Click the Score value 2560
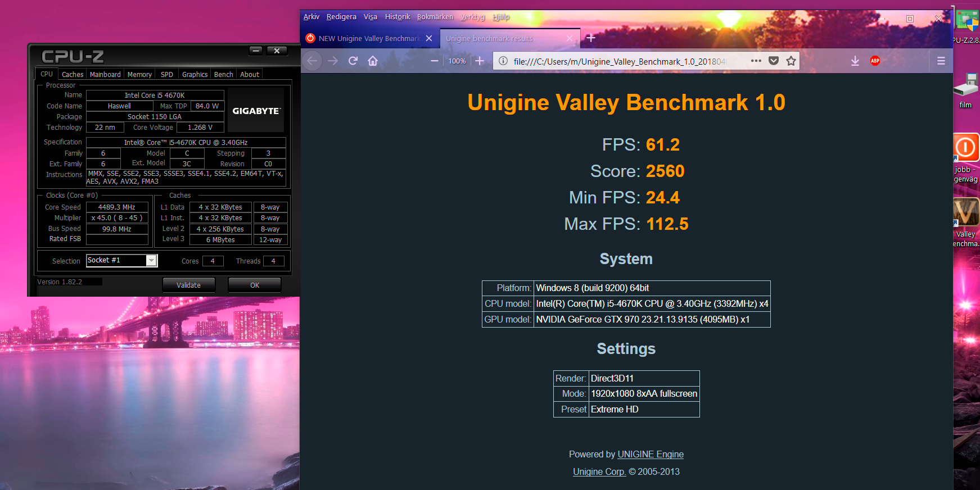The width and height of the screenshot is (980, 490). pos(665,171)
